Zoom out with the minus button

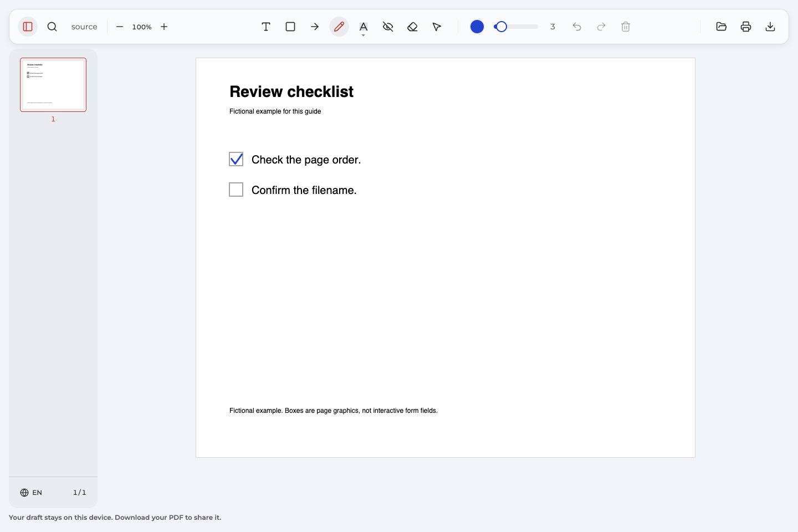120,27
